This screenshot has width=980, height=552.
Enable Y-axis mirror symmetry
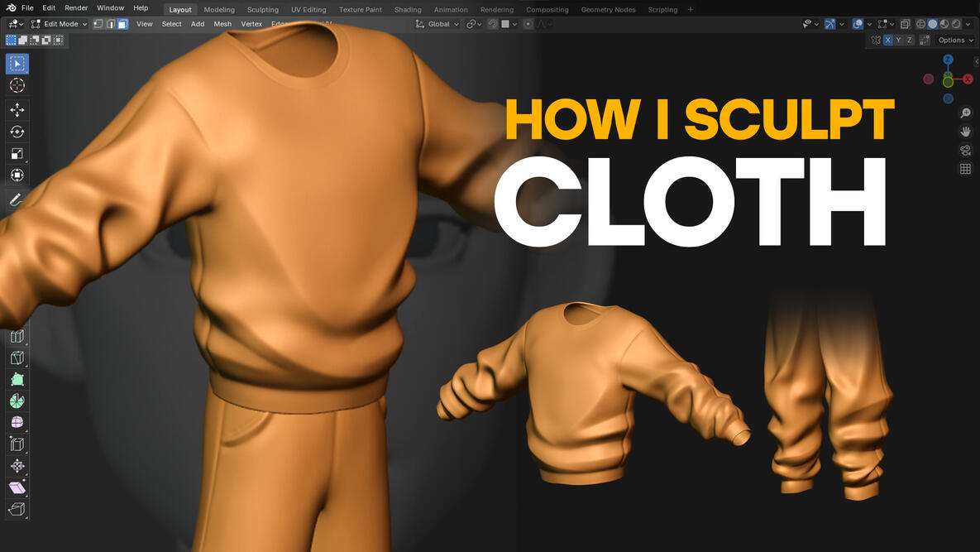tap(898, 39)
